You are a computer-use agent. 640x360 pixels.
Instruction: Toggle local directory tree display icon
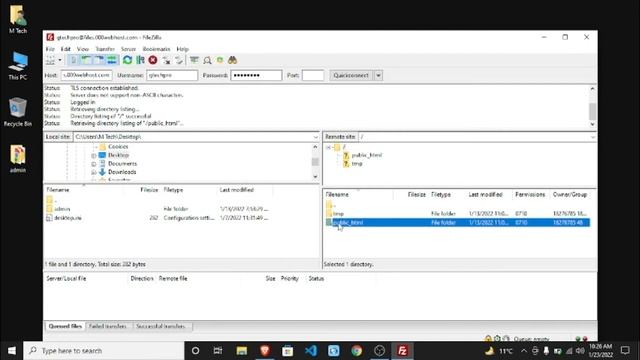point(86,60)
